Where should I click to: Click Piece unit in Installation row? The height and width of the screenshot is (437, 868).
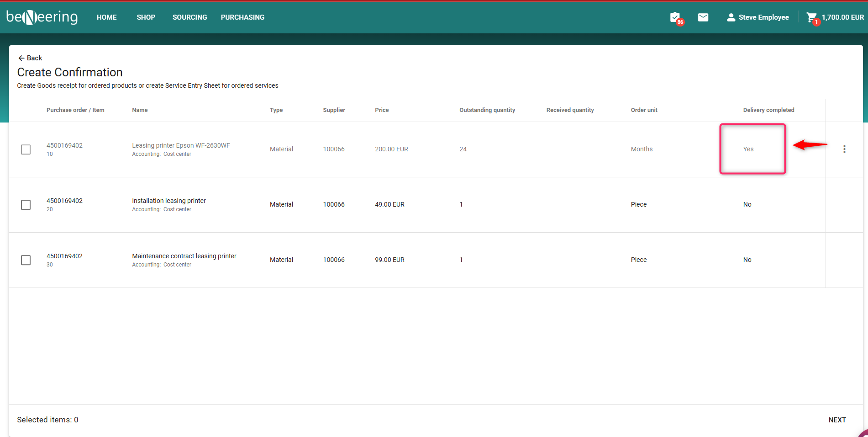click(x=638, y=204)
